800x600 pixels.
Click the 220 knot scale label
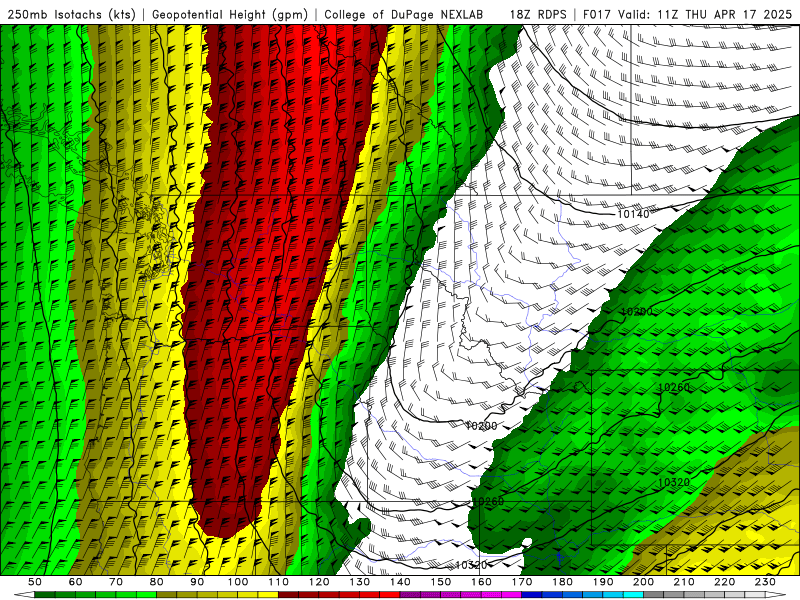724,582
